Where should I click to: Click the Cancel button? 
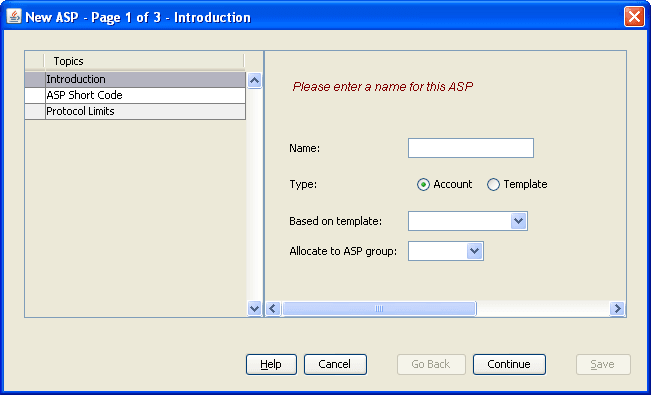point(335,364)
